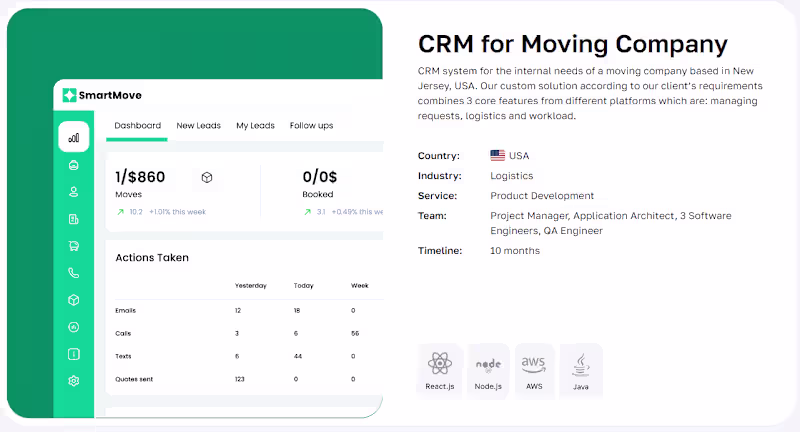Select the phone calls sidebar icon
This screenshot has width=800, height=432.
point(73,273)
